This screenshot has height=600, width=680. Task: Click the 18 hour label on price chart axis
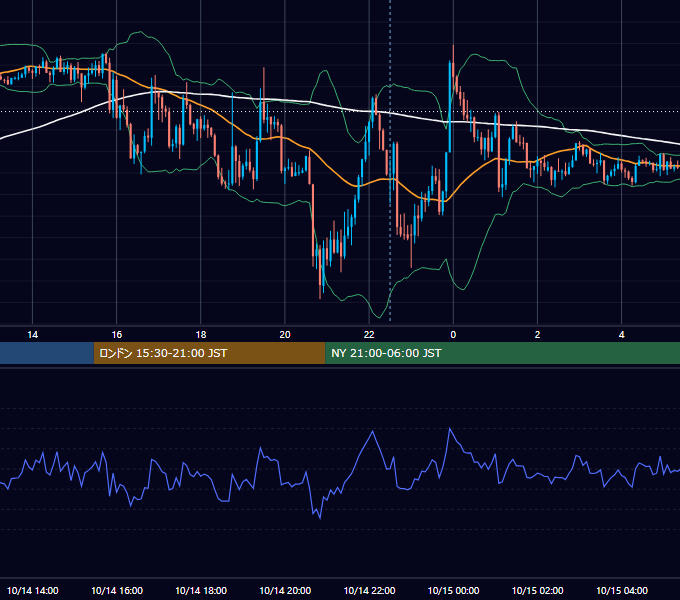coord(201,334)
